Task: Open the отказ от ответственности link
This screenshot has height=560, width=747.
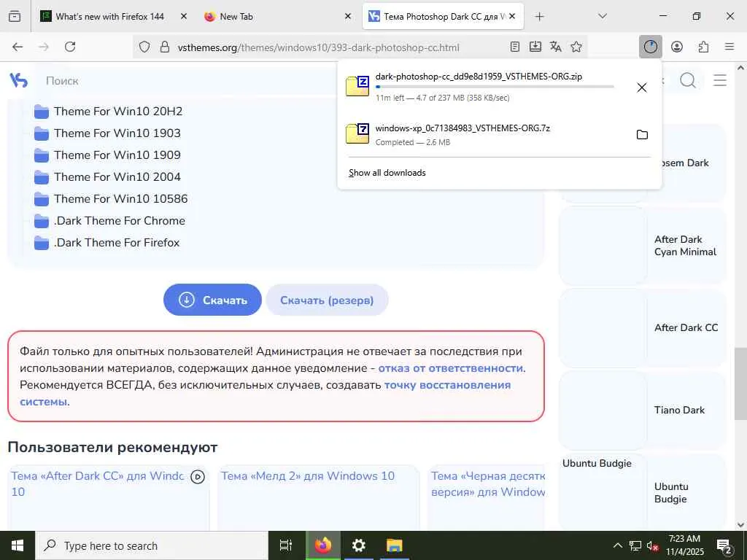Action: 451,368
